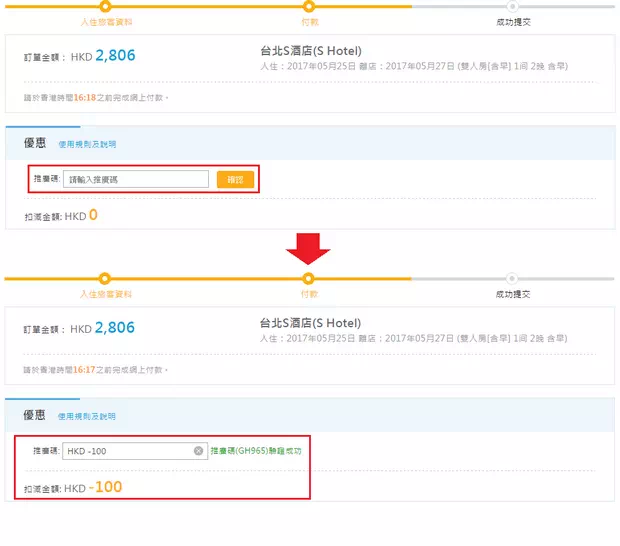This screenshot has height=546, width=620.
Task: Click the empty promo code input field
Action: pos(136,179)
